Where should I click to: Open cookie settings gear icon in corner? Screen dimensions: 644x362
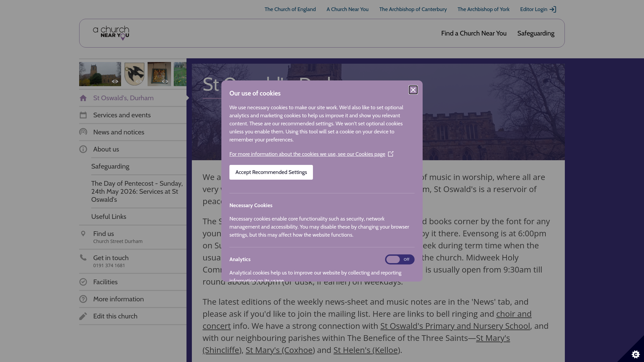coord(636,354)
